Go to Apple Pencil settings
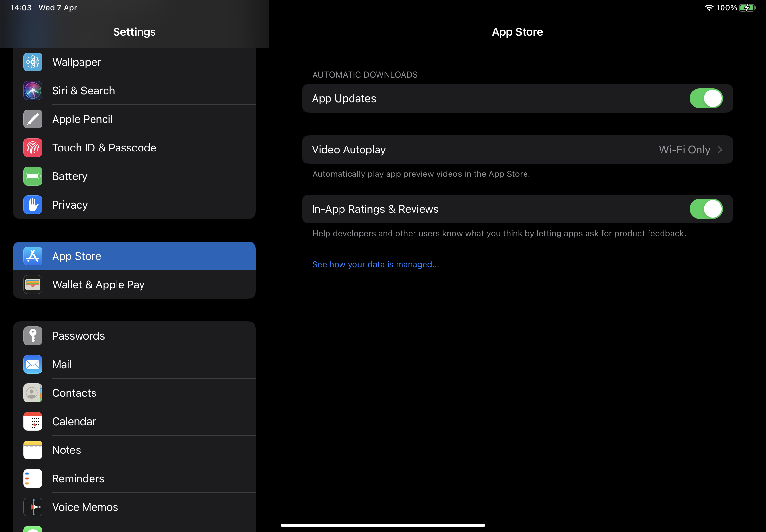766x532 pixels. coord(134,119)
